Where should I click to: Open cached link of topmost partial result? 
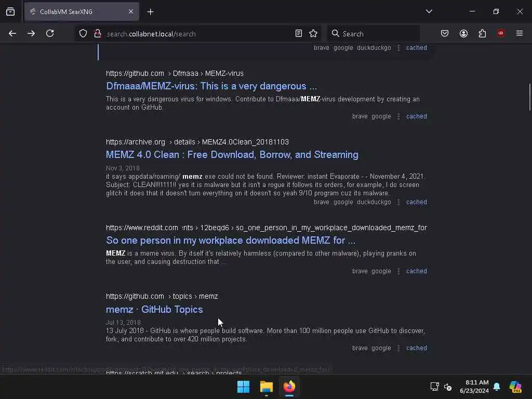point(417,48)
